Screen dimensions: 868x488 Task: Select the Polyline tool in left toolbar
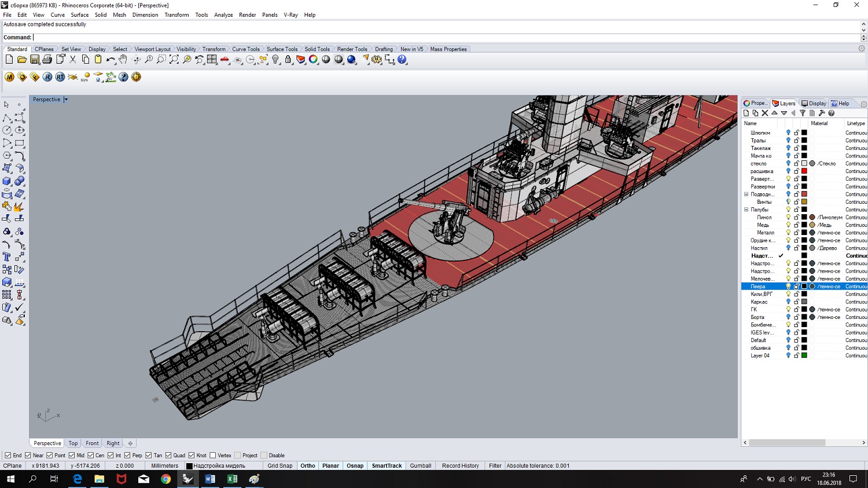tap(7, 118)
